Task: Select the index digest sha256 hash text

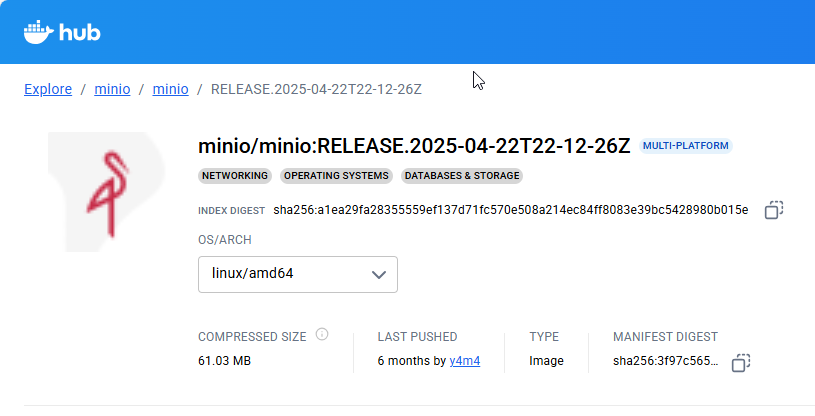Action: 511,210
